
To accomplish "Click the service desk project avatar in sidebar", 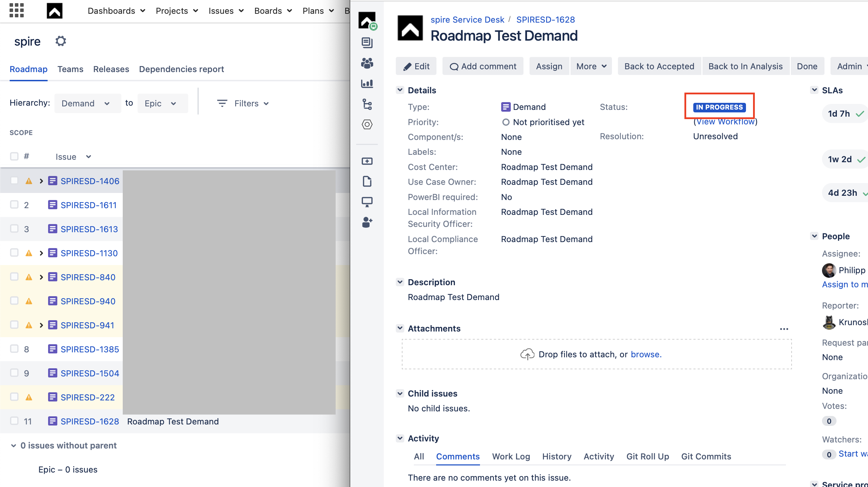I will click(367, 20).
